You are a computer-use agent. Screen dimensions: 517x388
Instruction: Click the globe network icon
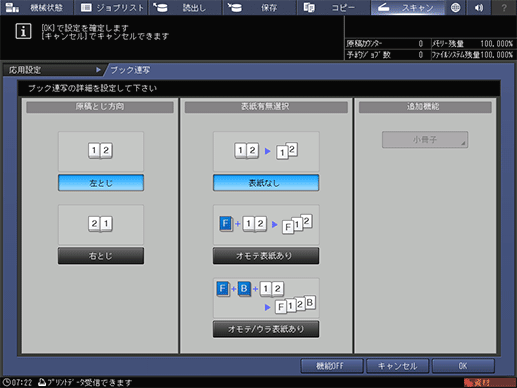point(455,7)
